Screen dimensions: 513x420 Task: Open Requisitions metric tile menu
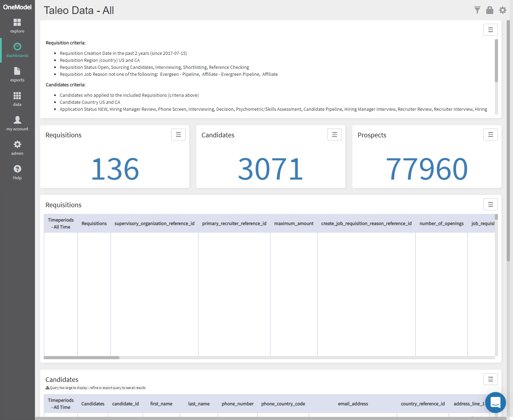coord(178,135)
